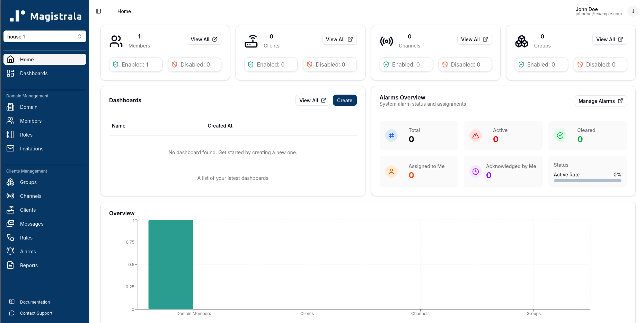Click the Reports document icon
644x323 pixels.
pos(10,265)
